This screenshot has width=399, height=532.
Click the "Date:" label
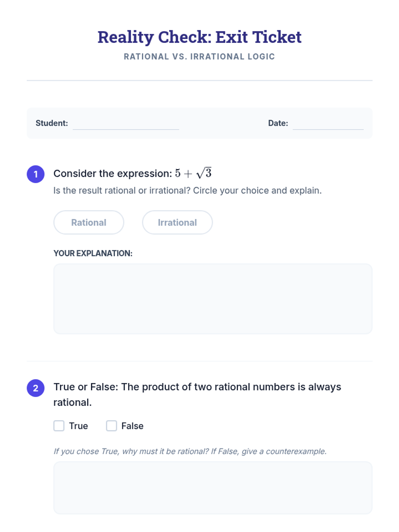pyautogui.click(x=278, y=123)
